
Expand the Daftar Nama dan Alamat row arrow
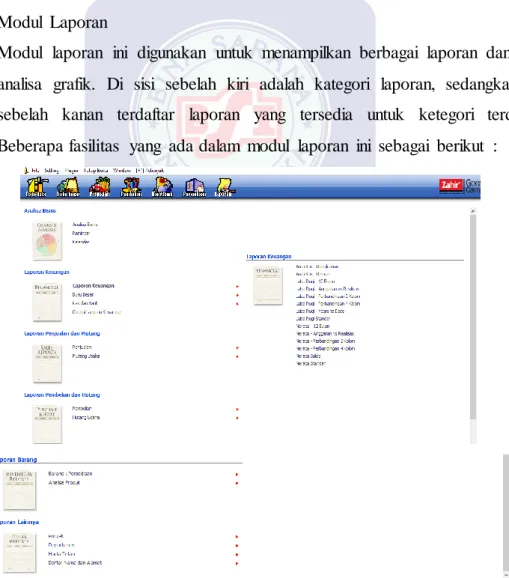point(237,563)
